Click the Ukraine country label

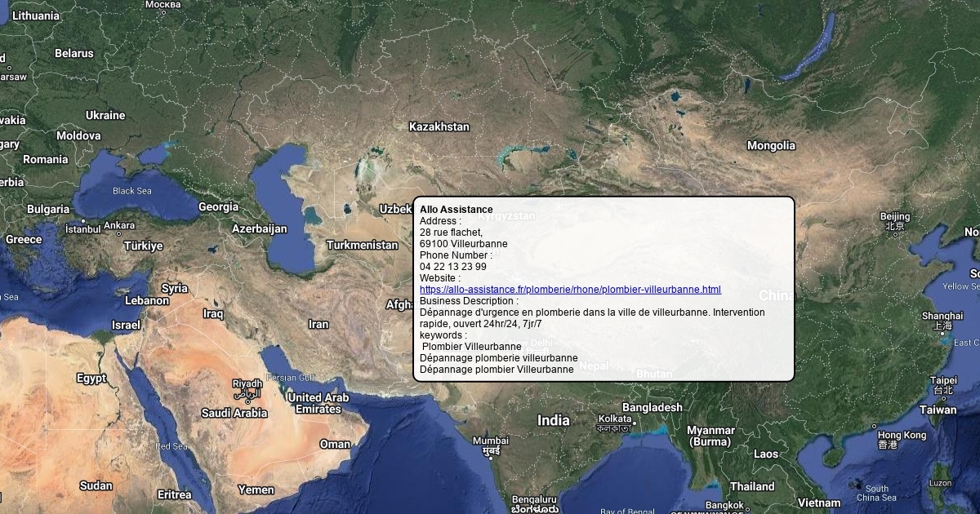point(105,115)
